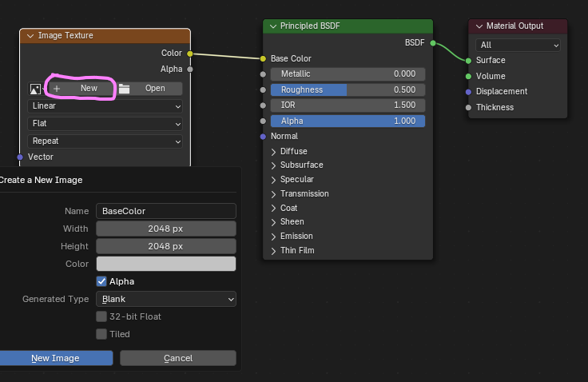Open the Repeat extension dropdown
Image resolution: width=588 pixels, height=382 pixels.
point(105,141)
